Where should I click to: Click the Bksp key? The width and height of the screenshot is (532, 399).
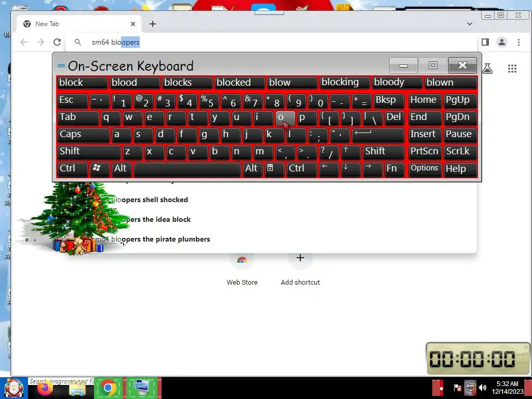click(x=389, y=100)
